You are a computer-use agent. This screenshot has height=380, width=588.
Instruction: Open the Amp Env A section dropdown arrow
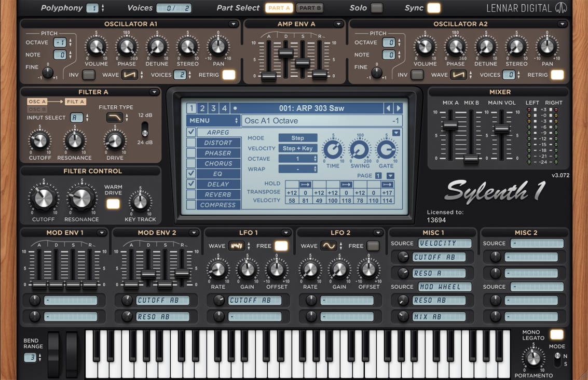coord(338,24)
